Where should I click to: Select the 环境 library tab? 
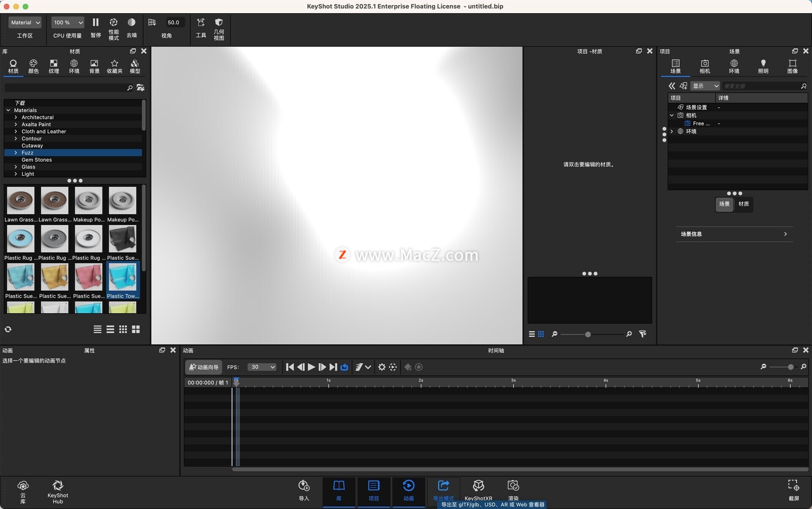point(74,67)
